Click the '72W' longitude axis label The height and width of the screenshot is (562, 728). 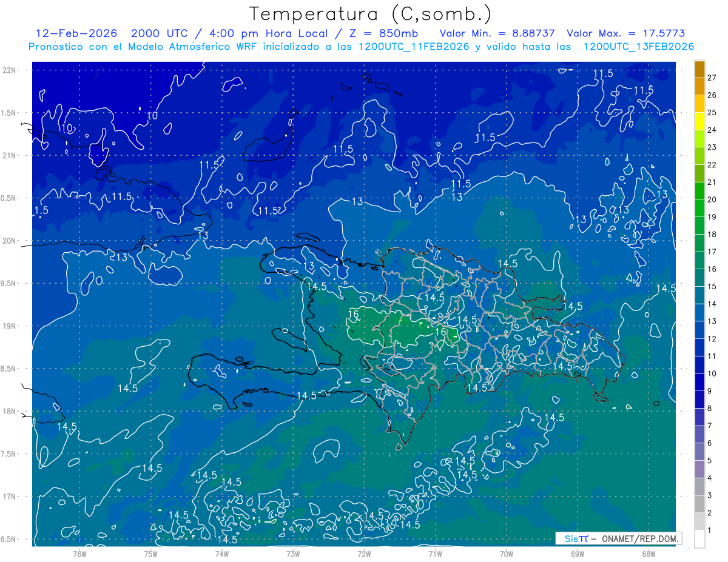[364, 554]
